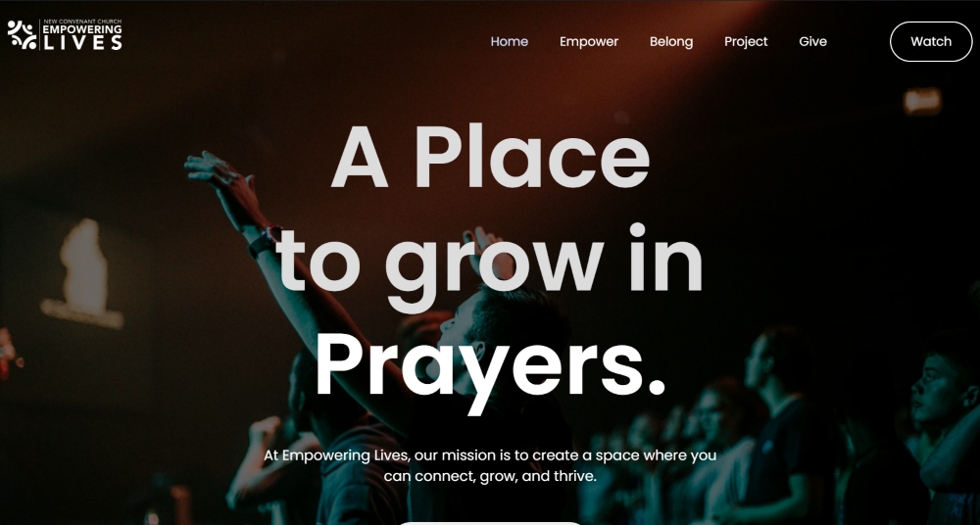
Task: Click the stage light at the upper right
Action: coord(922,101)
